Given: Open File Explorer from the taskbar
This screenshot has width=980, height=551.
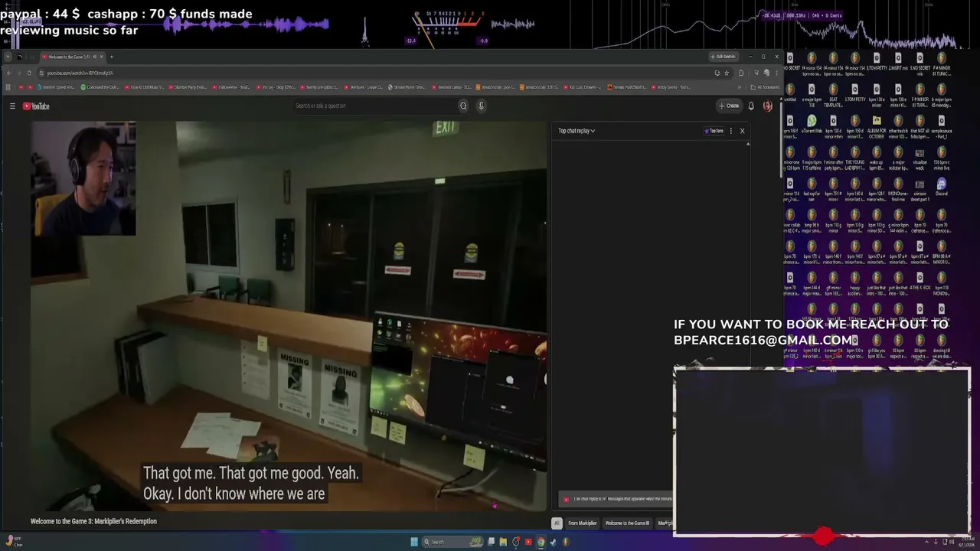Looking at the screenshot, I should 503,542.
